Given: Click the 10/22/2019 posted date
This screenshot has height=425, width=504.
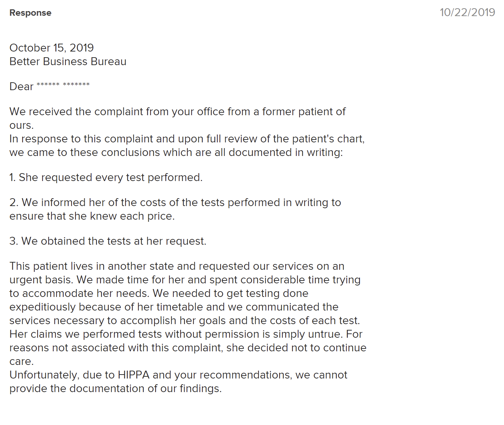Looking at the screenshot, I should point(467,13).
